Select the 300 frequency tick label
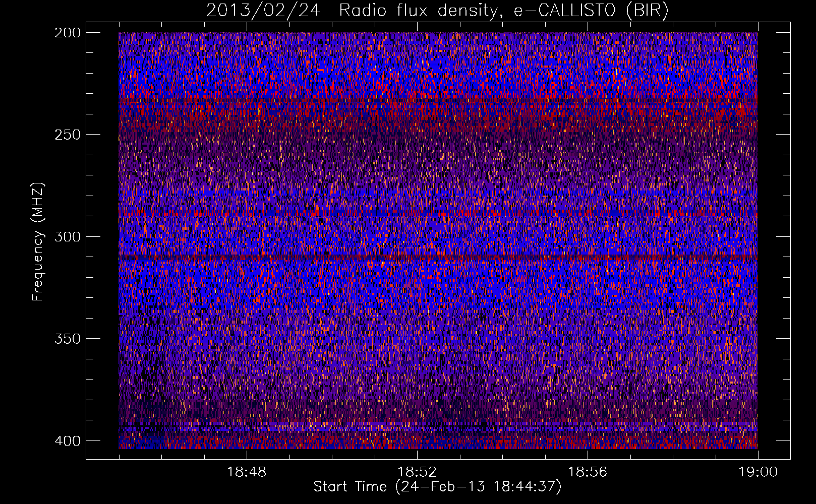Image resolution: width=816 pixels, height=504 pixels. (67, 236)
